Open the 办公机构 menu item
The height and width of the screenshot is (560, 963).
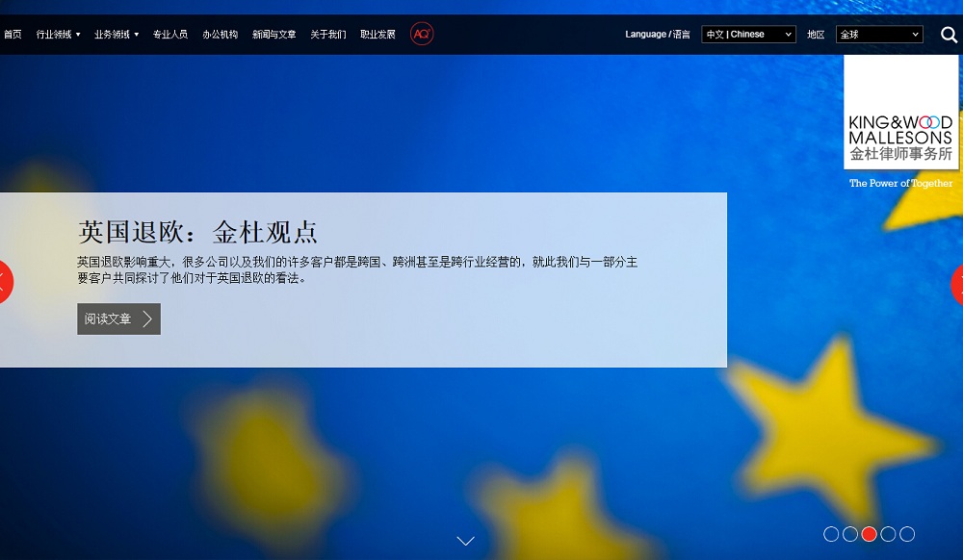[x=220, y=35]
